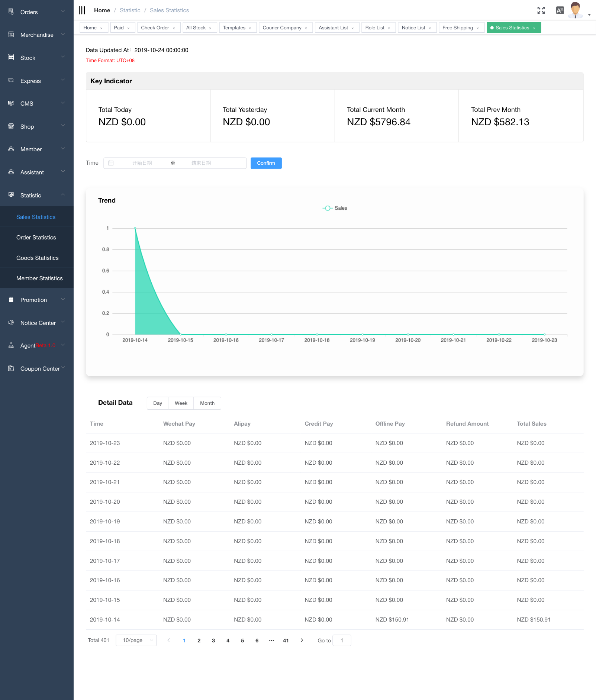
Task: Close the All Stock tab
Action: pyautogui.click(x=210, y=28)
